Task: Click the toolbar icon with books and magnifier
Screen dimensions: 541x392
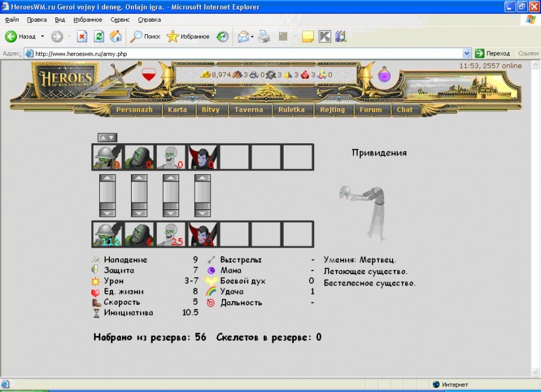Action: (341, 36)
